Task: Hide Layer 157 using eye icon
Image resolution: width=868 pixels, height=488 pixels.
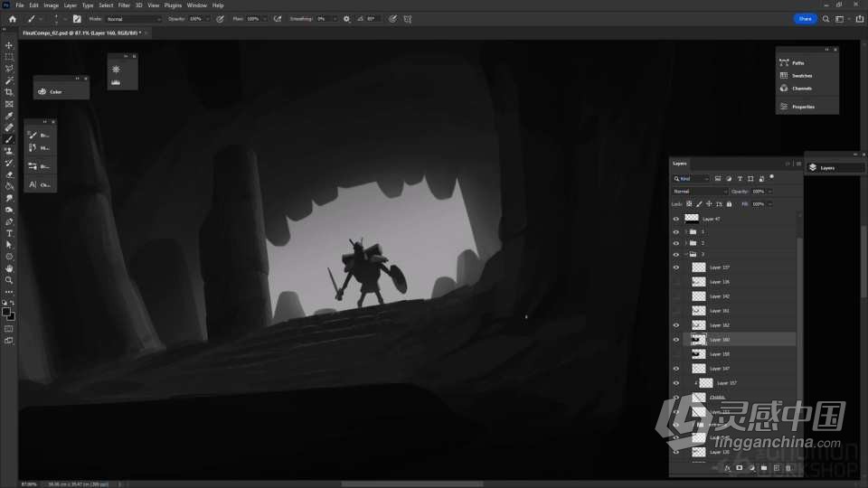Action: pos(676,383)
